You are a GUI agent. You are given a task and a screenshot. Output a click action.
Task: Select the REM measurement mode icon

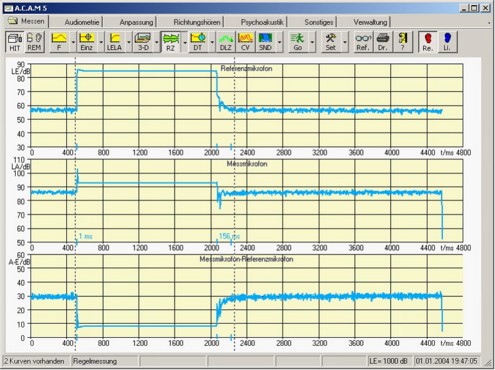click(34, 42)
